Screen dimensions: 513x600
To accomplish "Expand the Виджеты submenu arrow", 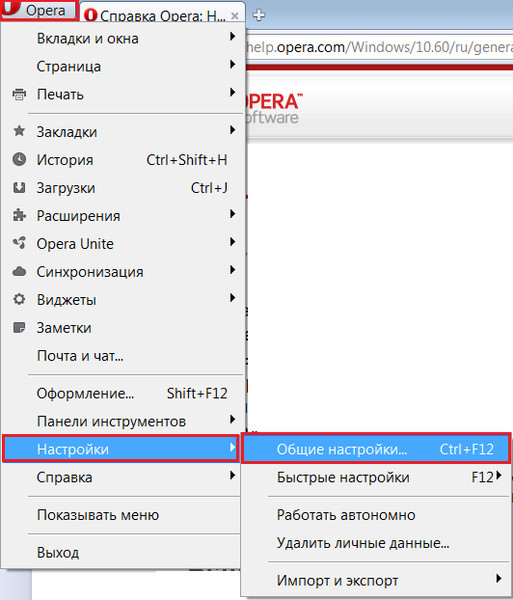I will click(x=232, y=298).
